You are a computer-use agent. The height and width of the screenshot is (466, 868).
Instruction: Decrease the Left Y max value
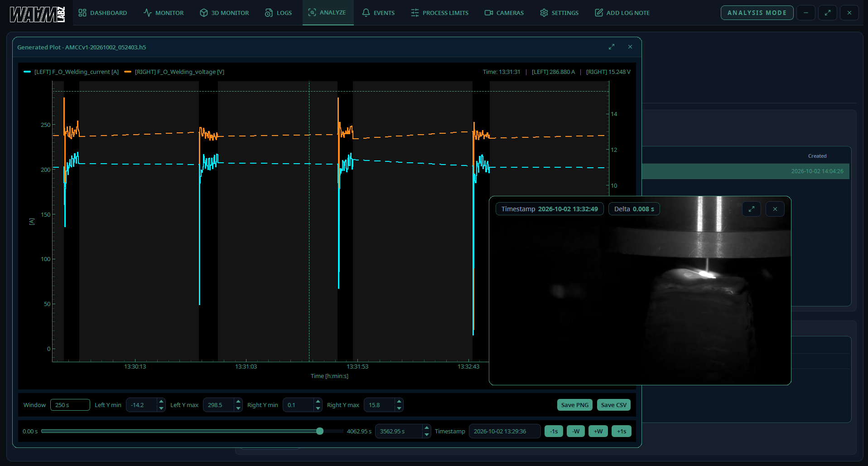point(238,408)
